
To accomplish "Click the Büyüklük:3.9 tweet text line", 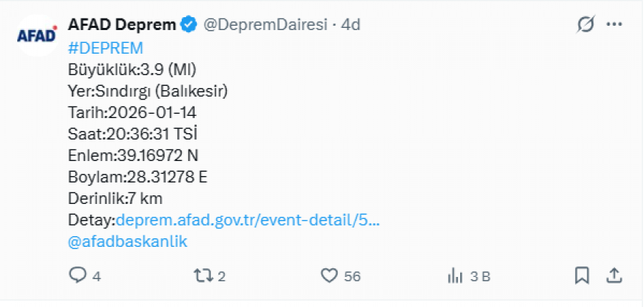I will click(x=132, y=69).
